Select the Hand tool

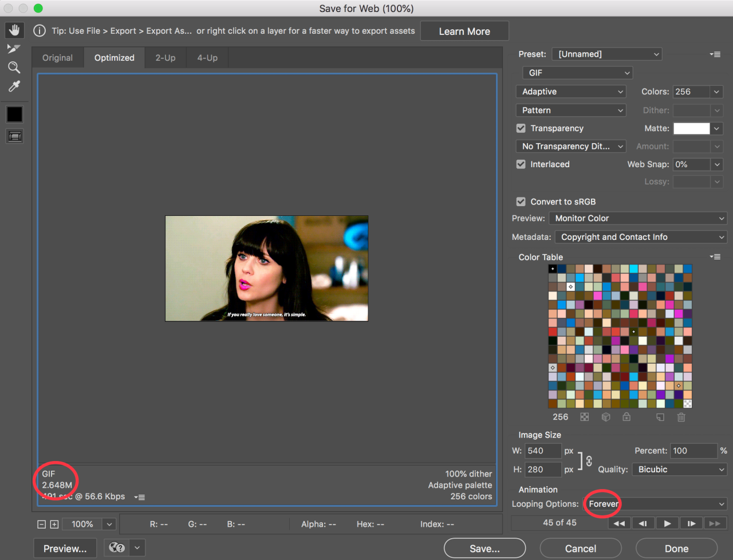14,30
